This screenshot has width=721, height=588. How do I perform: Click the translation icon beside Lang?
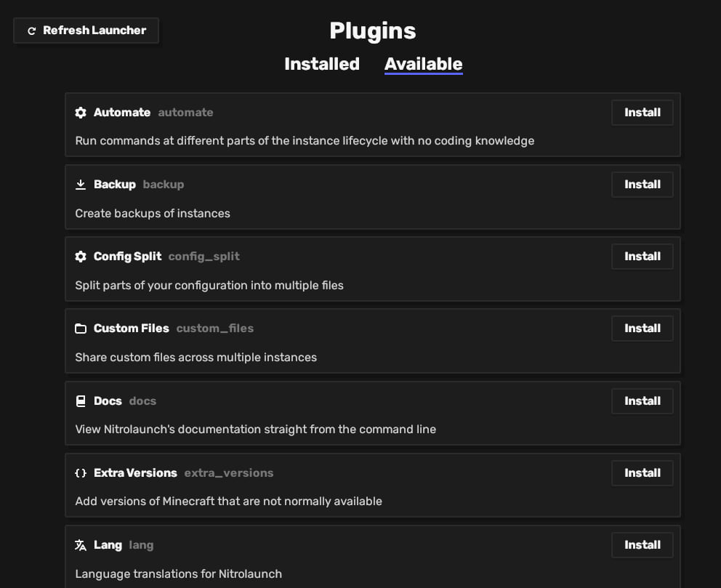81,545
